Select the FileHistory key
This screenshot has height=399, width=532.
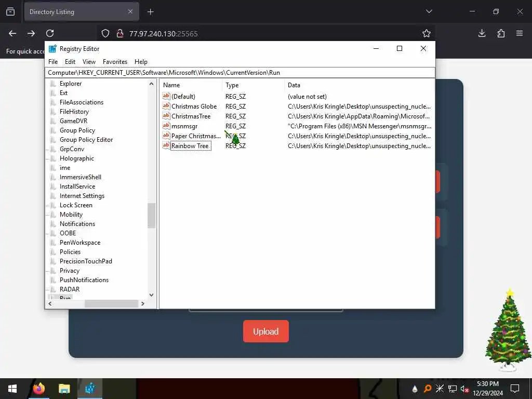[74, 112]
